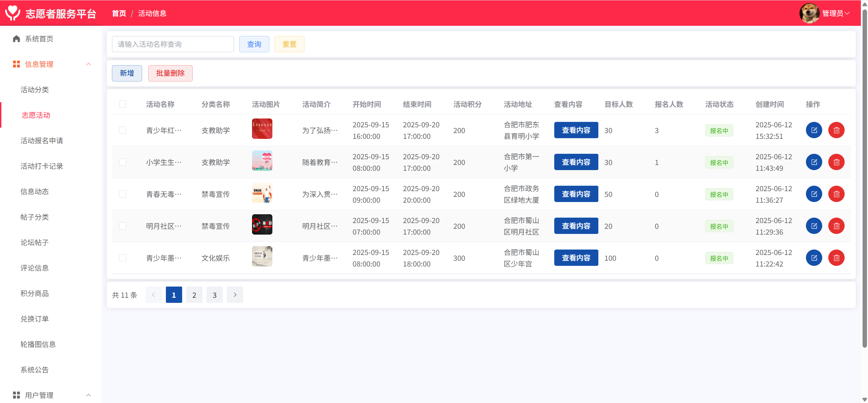Image resolution: width=868 pixels, height=403 pixels.
Task: Open 活动报名申请 in the sidebar
Action: [x=42, y=141]
